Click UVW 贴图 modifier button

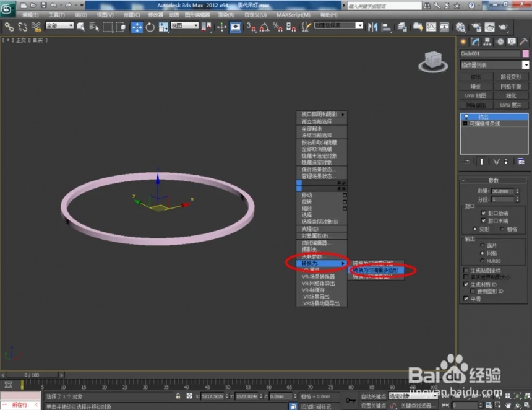point(475,96)
